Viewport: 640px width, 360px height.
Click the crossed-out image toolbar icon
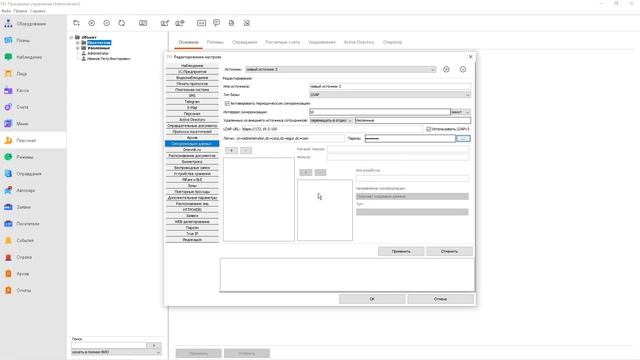point(247,23)
